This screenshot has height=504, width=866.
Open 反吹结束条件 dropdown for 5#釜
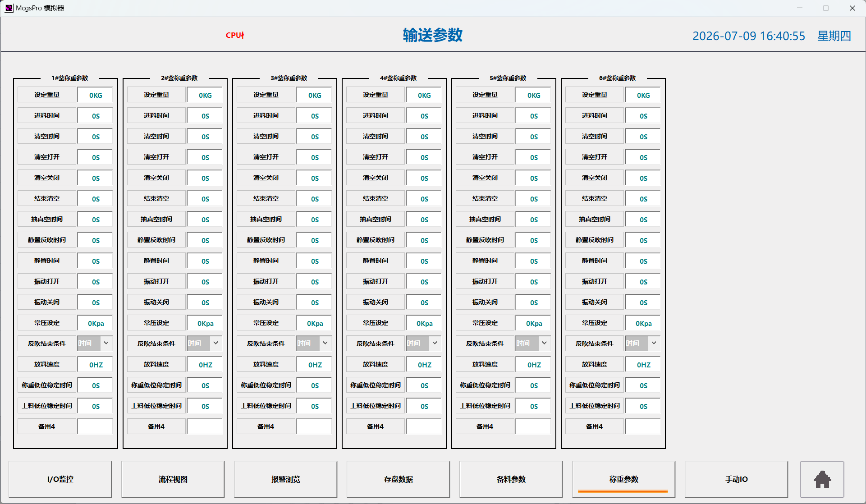pyautogui.click(x=544, y=343)
